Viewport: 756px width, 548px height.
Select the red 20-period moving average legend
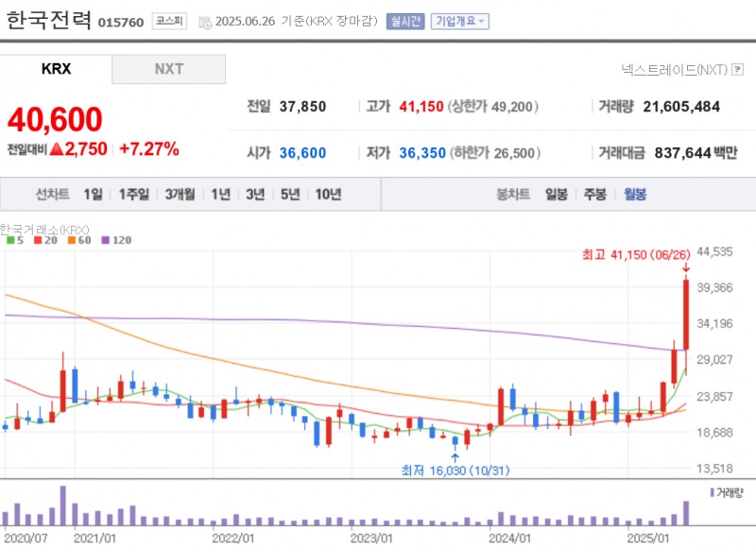(x=43, y=240)
